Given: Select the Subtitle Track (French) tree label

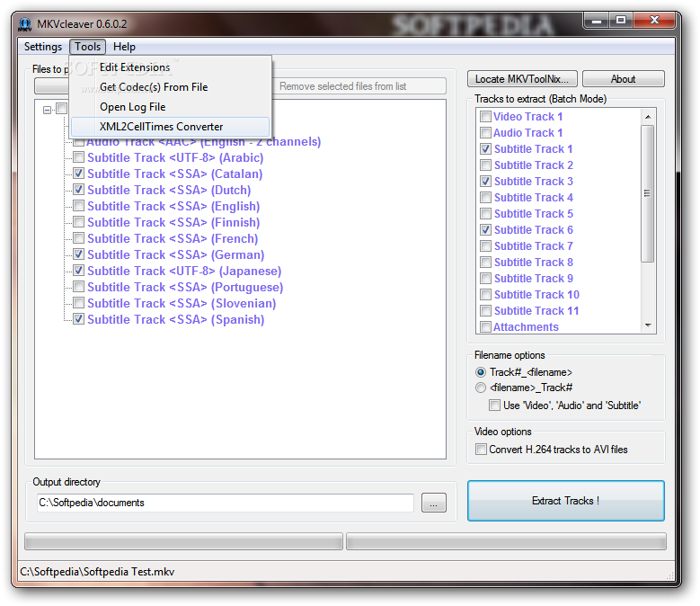Looking at the screenshot, I should click(x=173, y=238).
